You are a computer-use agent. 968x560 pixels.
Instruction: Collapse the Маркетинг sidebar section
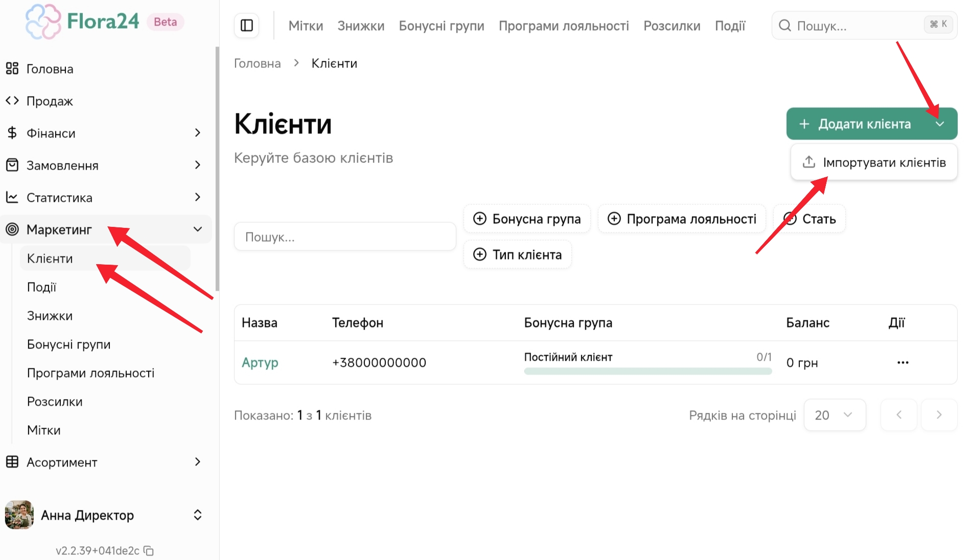[198, 229]
